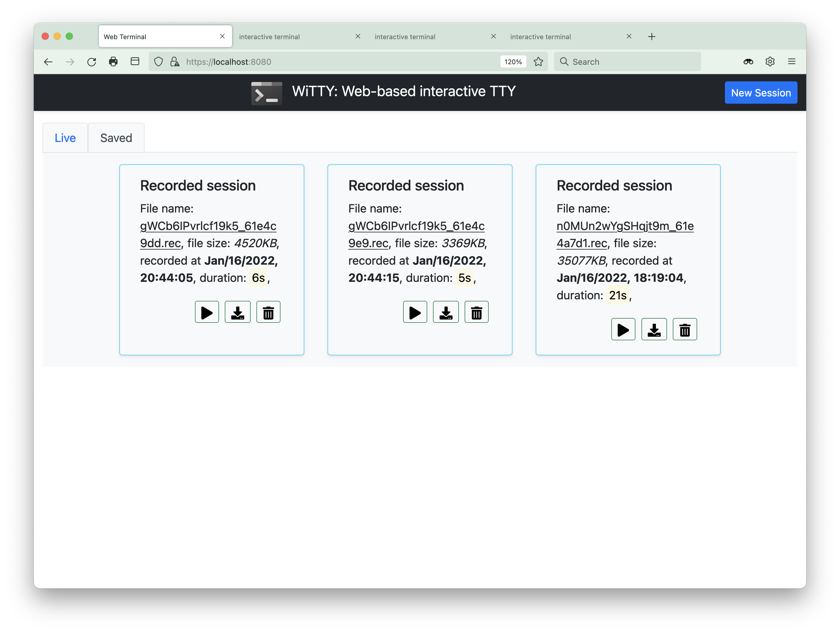Play the 21s recorded session
The width and height of the screenshot is (840, 633).
[x=623, y=329]
